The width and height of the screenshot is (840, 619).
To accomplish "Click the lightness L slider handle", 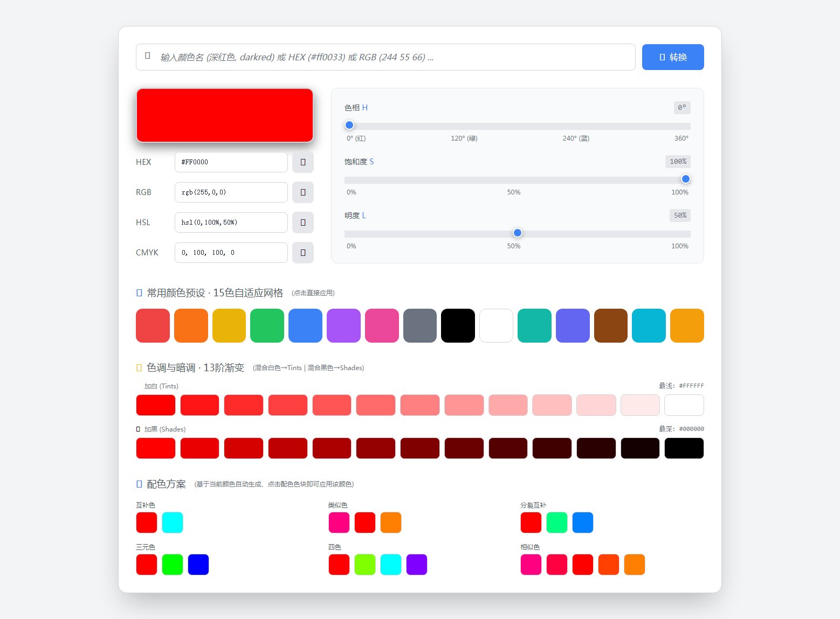I will (x=518, y=233).
